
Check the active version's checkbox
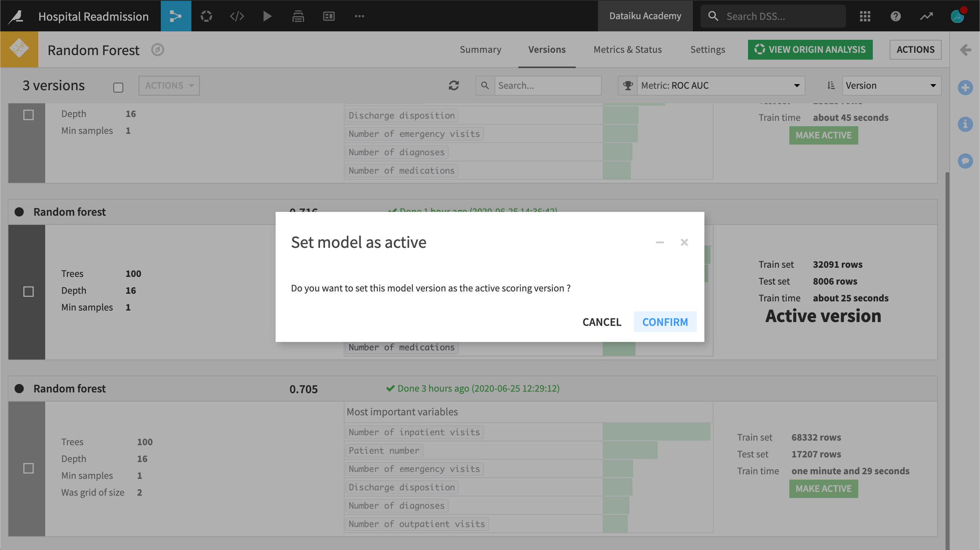point(28,291)
